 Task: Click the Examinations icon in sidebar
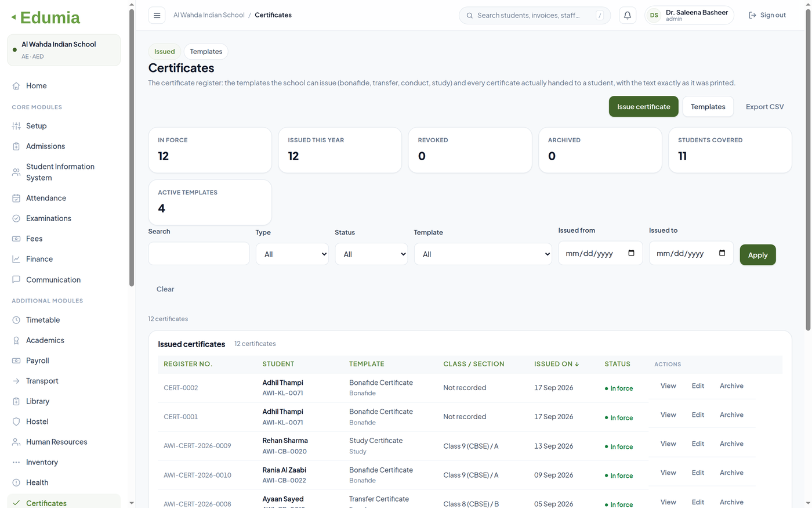[x=16, y=218]
